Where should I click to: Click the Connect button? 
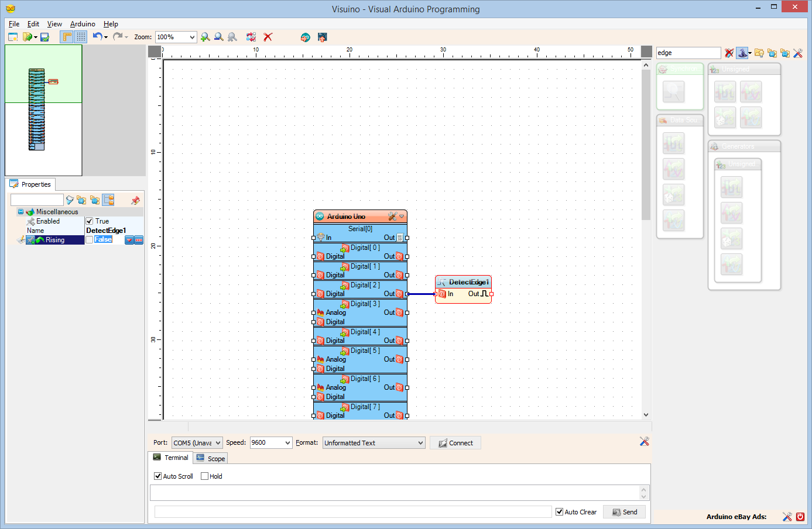pos(455,442)
